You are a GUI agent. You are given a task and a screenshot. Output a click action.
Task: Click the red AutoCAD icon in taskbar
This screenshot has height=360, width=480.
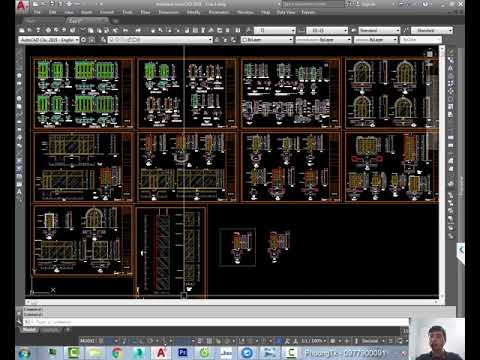(x=161, y=353)
